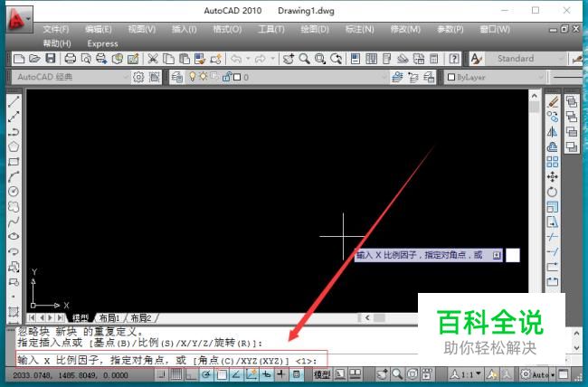Select the Arc draw tool
588x387 pixels.
pyautogui.click(x=14, y=176)
